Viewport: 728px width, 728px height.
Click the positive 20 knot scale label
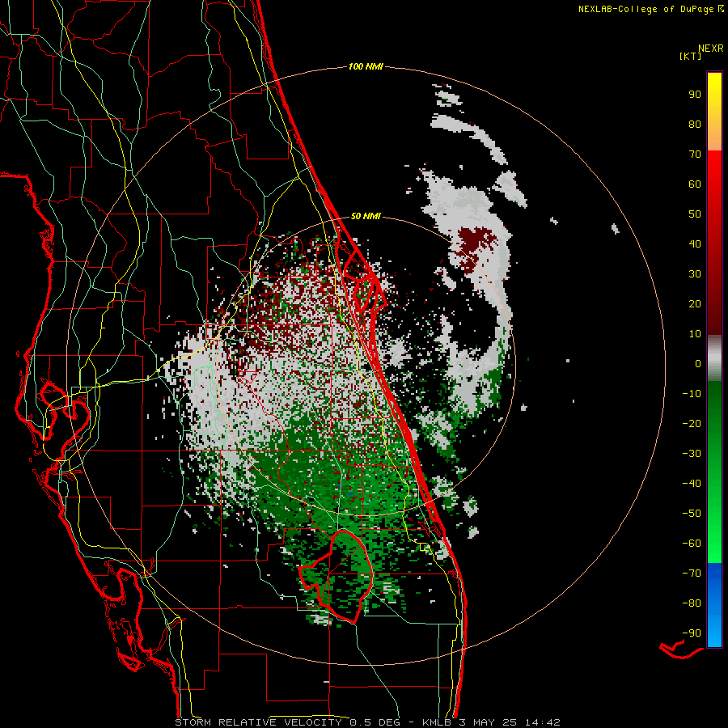[695, 303]
